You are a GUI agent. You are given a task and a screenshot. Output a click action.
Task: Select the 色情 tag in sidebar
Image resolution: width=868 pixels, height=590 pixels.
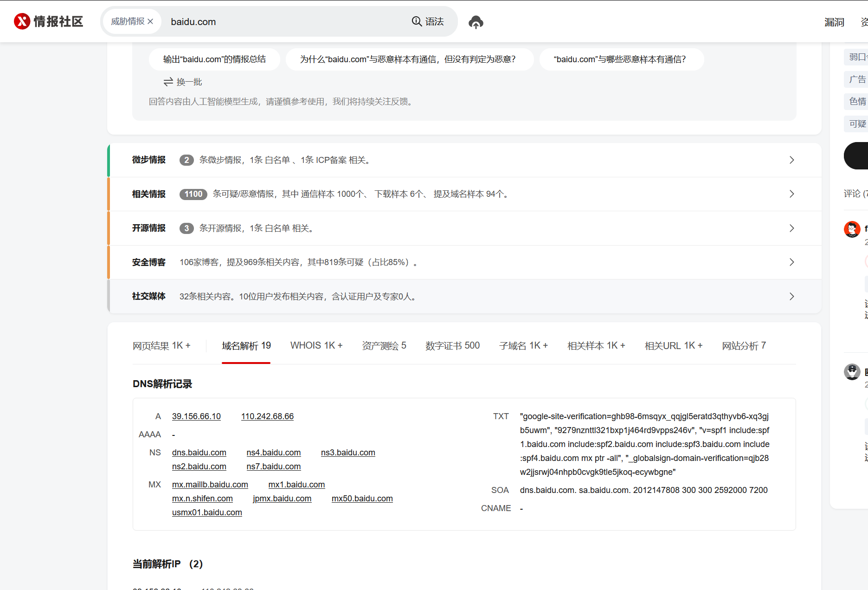pos(856,101)
